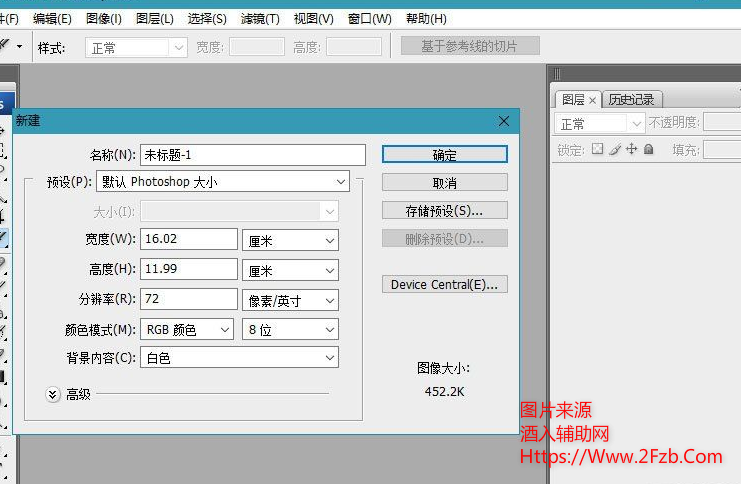This screenshot has height=484, width=741.
Task: Click the Device Central(E)... button
Action: [x=444, y=284]
